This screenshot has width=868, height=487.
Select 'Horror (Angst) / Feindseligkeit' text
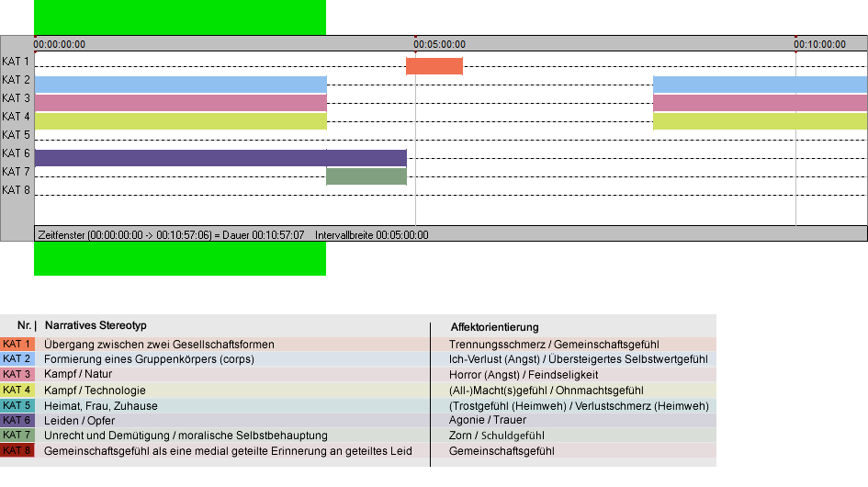524,375
